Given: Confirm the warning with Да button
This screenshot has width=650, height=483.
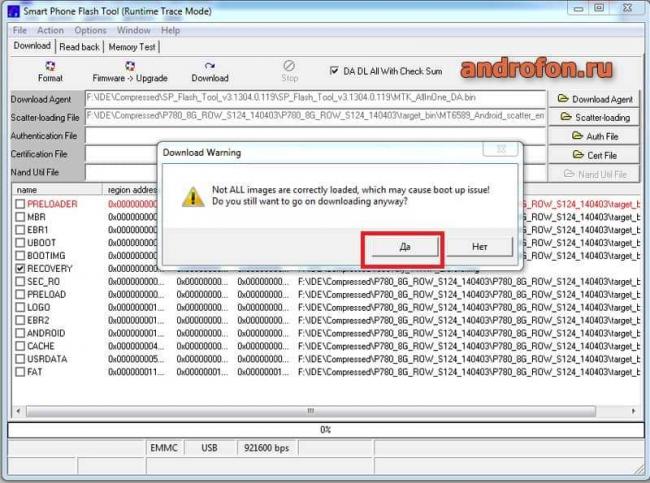Looking at the screenshot, I should click(405, 247).
